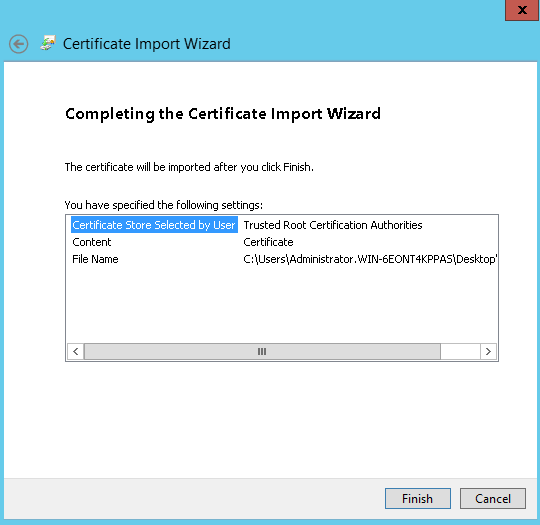Click the empty scrollbar track right of the thumb
This screenshot has height=525, width=540.
460,351
